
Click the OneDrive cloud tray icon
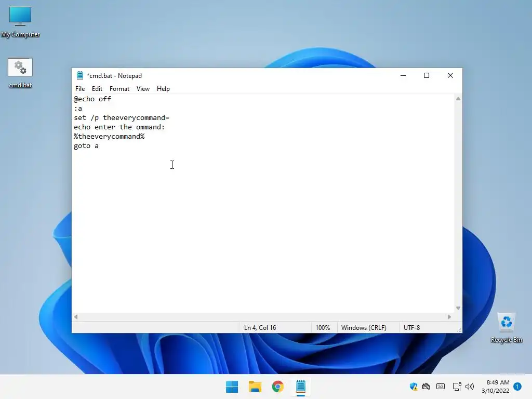pos(426,387)
